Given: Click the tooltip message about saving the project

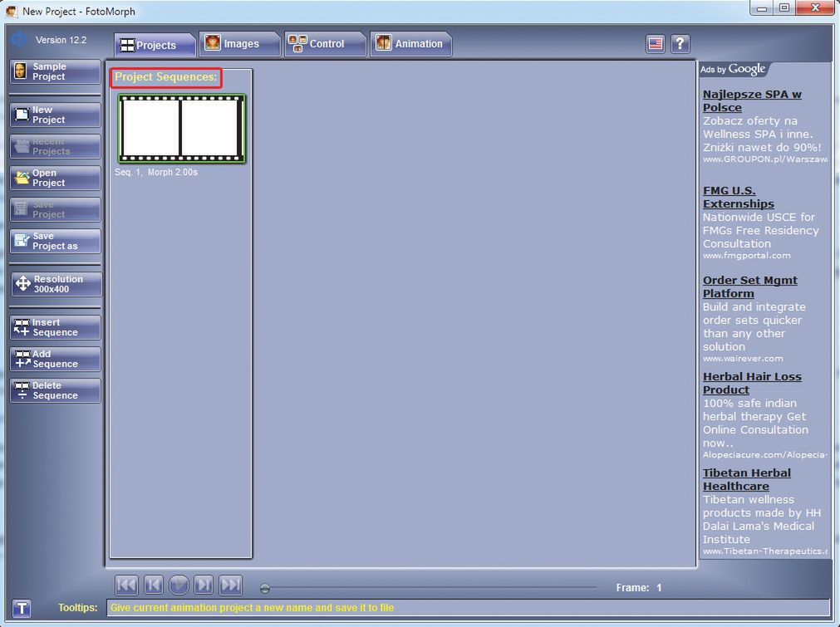Looking at the screenshot, I should point(253,608).
